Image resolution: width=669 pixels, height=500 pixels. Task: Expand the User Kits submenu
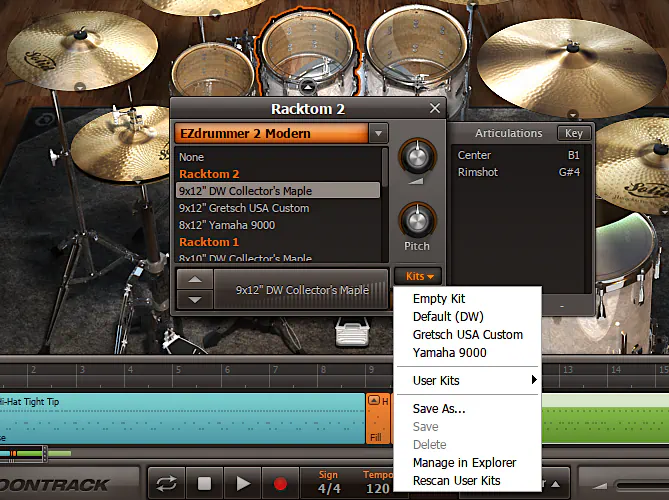pyautogui.click(x=467, y=380)
